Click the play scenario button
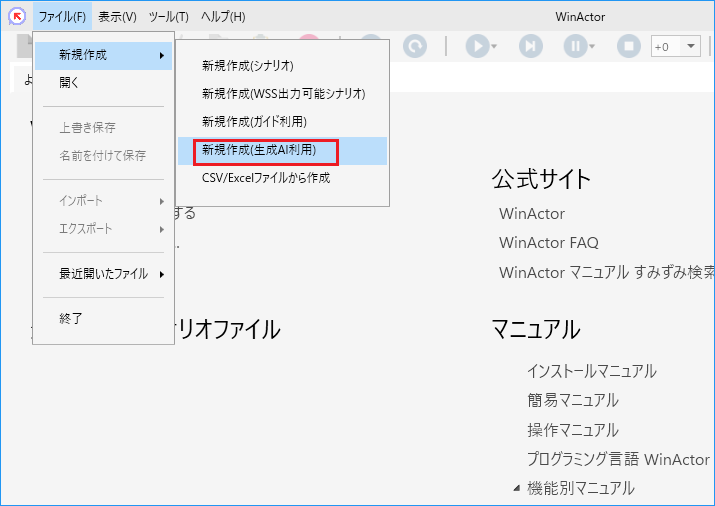 coord(477,46)
